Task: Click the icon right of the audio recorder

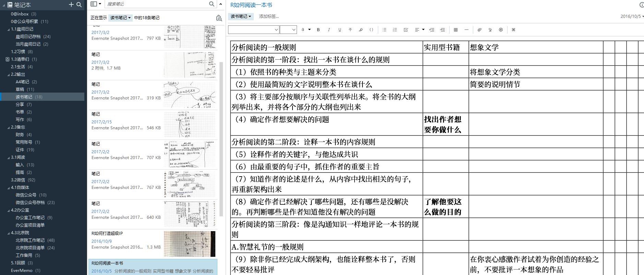Action: 501,30
